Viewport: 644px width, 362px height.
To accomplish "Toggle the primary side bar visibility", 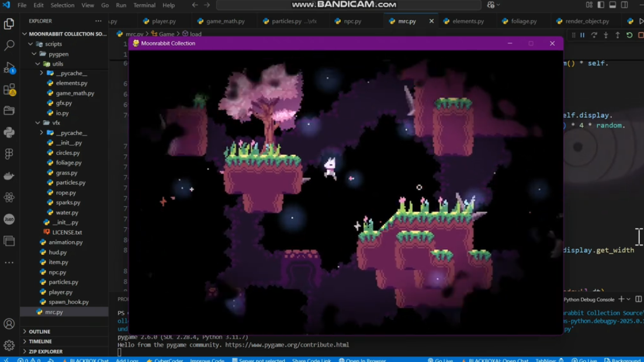I will tap(601, 5).
